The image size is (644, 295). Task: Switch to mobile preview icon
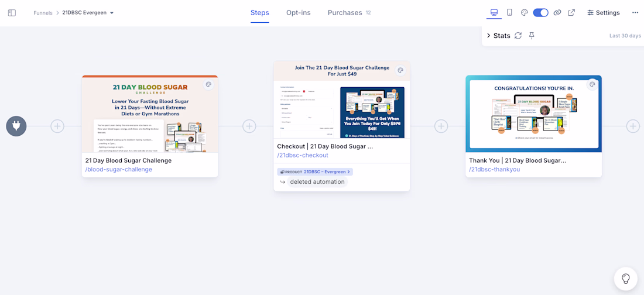coord(509,12)
